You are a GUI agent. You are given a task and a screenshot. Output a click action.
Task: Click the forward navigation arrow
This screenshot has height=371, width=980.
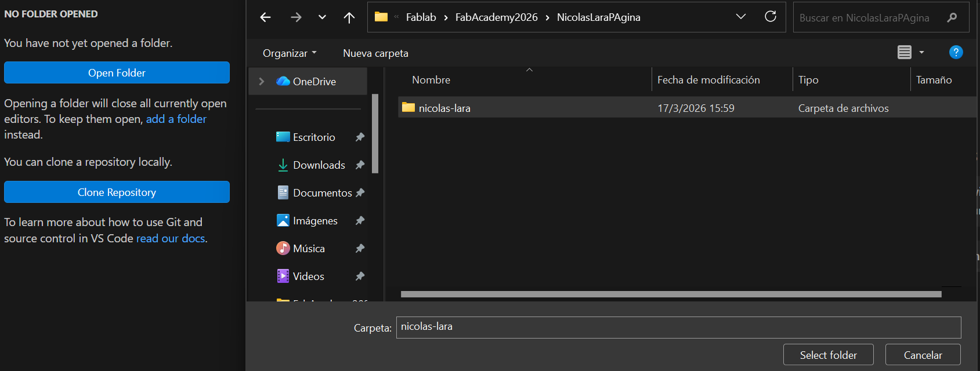(x=296, y=17)
